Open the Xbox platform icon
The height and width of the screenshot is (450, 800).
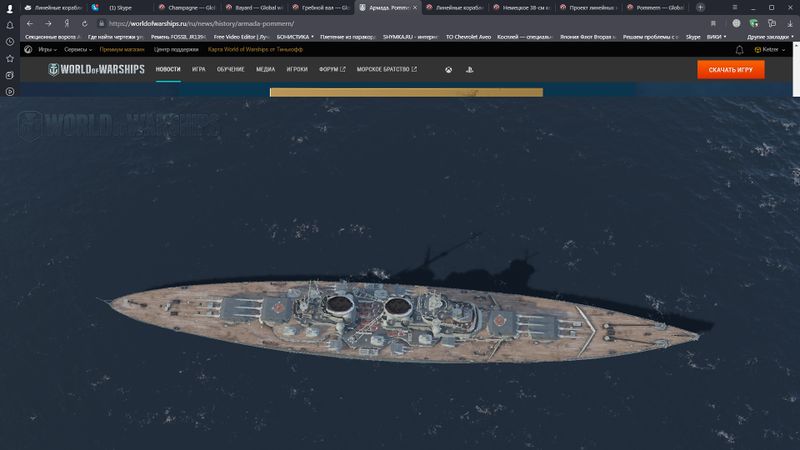(448, 70)
